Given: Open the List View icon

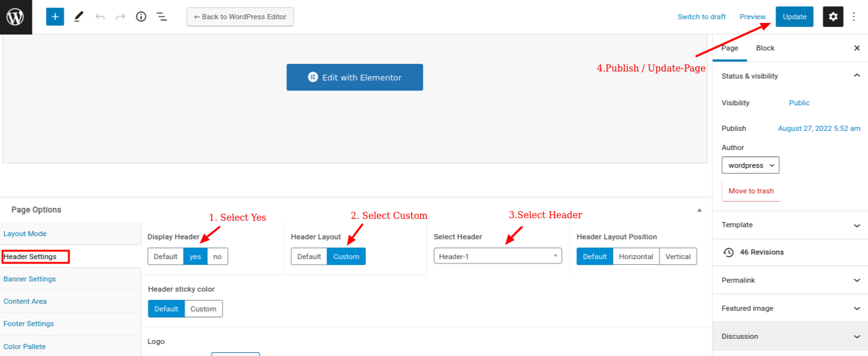Looking at the screenshot, I should pyautogui.click(x=162, y=17).
